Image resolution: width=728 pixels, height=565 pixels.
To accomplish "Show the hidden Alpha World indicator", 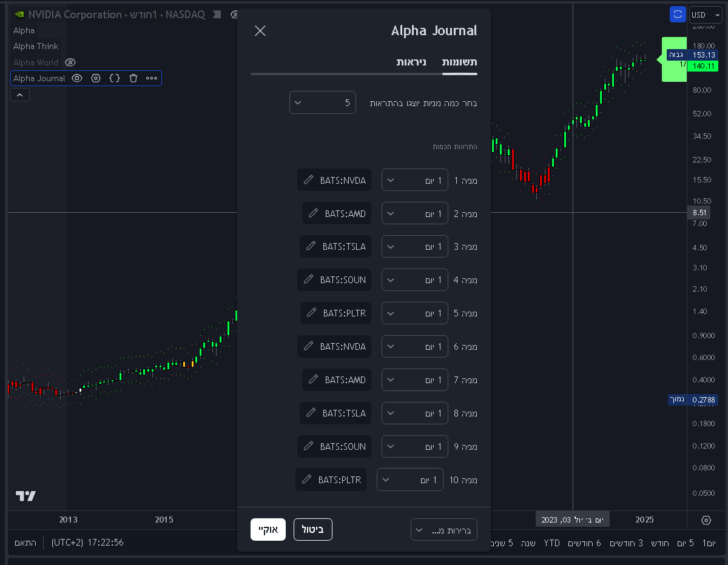I will [70, 62].
